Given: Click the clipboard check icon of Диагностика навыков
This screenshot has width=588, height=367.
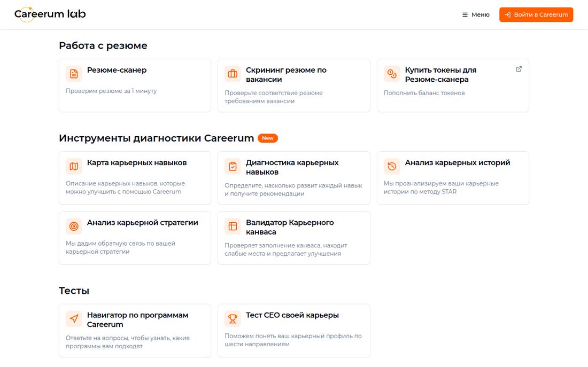Looking at the screenshot, I should click(233, 167).
